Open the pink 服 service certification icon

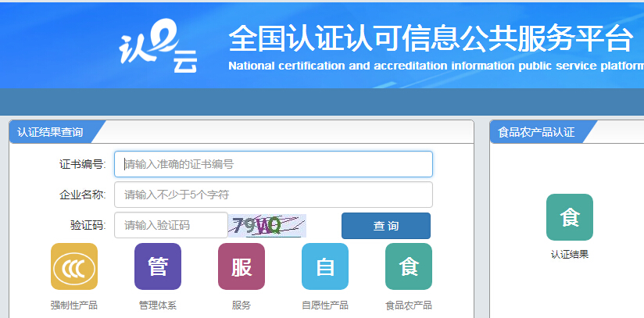tap(241, 266)
